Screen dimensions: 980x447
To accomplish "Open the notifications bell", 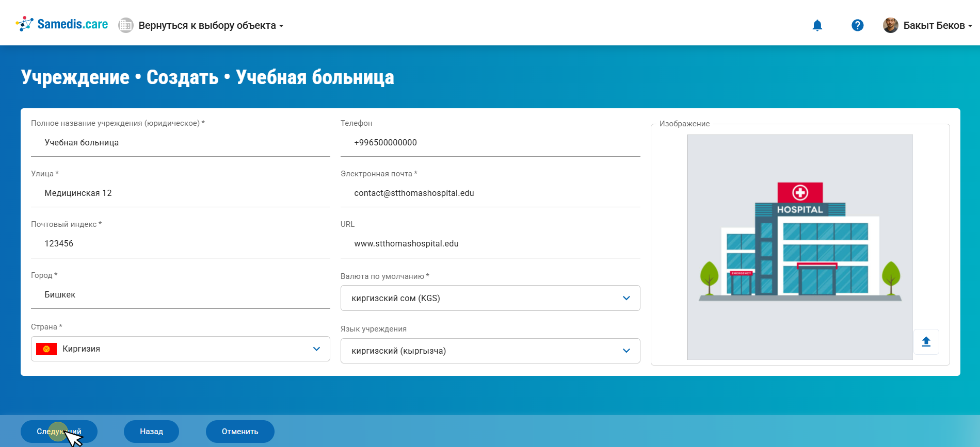I will click(x=817, y=25).
